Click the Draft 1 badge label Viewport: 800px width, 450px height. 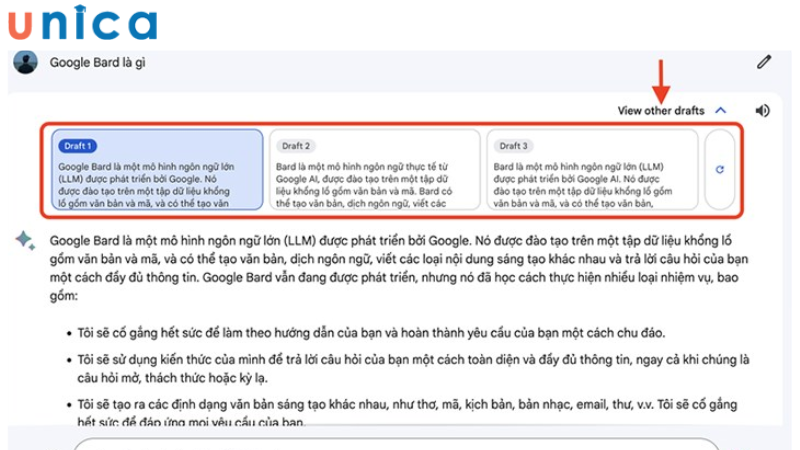click(78, 146)
